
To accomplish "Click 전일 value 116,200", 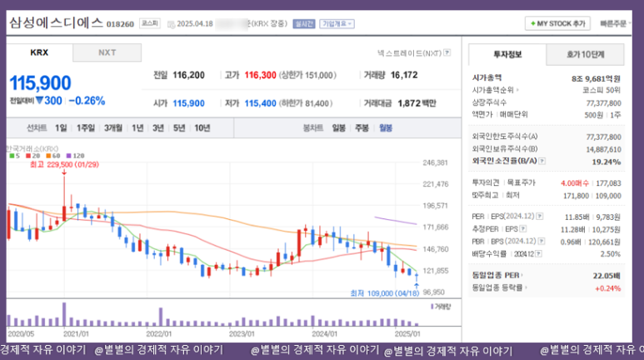I will pyautogui.click(x=188, y=75).
